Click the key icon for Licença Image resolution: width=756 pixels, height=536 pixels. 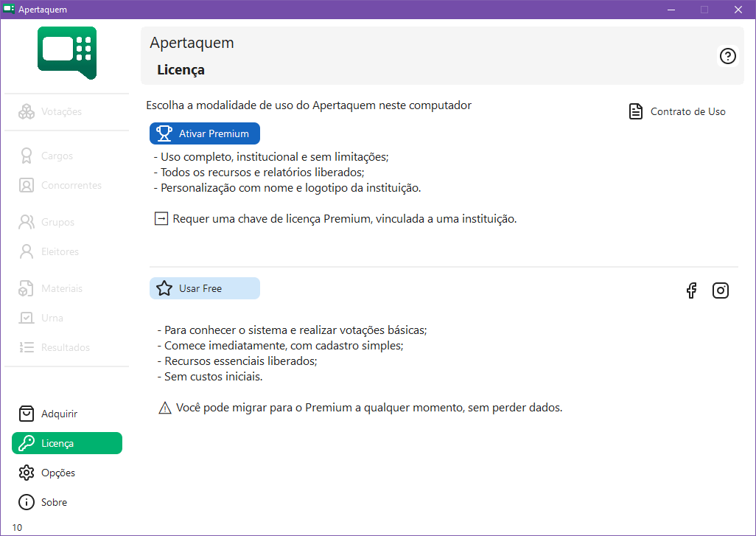pos(26,443)
